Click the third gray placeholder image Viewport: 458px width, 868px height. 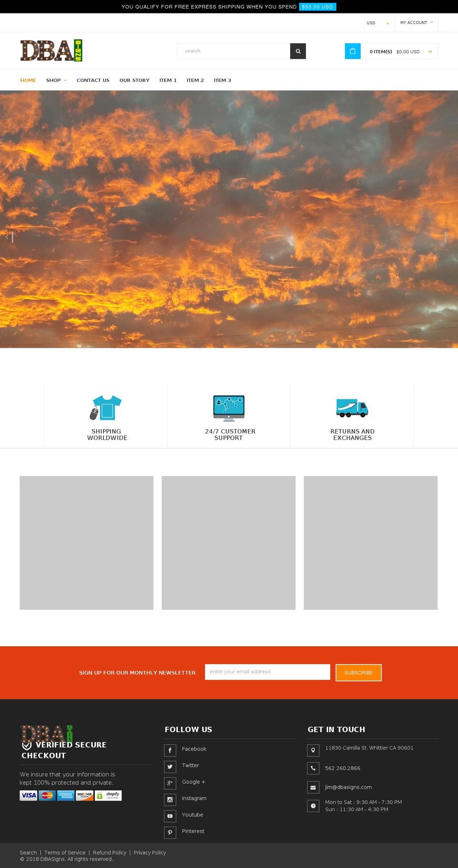pos(371,543)
